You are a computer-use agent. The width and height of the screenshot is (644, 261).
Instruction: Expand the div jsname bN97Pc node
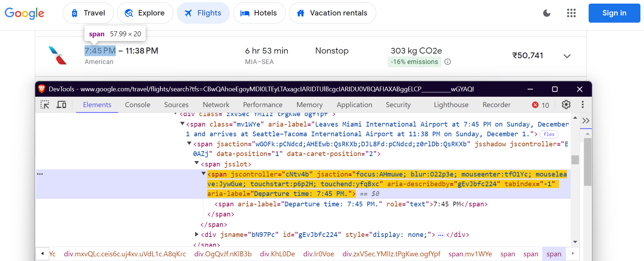click(197, 234)
